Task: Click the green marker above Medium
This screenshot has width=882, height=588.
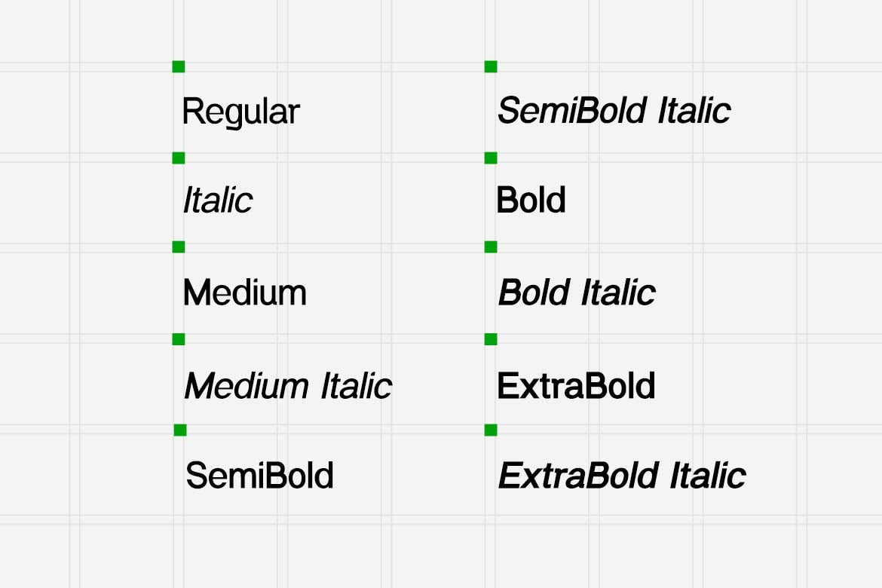Action: 179,247
